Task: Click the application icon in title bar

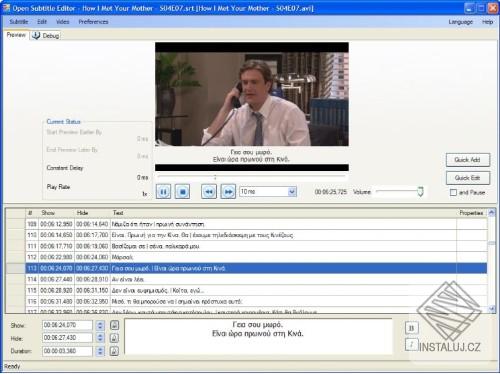Action: pos(6,8)
